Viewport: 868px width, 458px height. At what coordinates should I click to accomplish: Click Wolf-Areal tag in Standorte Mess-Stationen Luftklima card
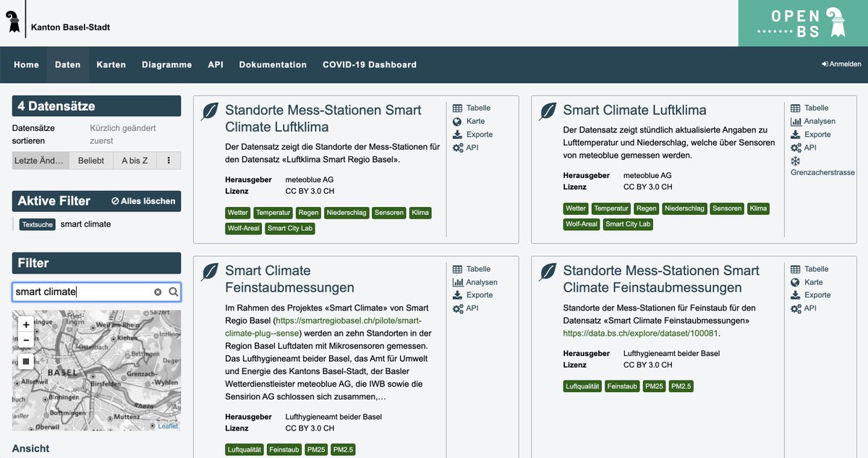243,229
